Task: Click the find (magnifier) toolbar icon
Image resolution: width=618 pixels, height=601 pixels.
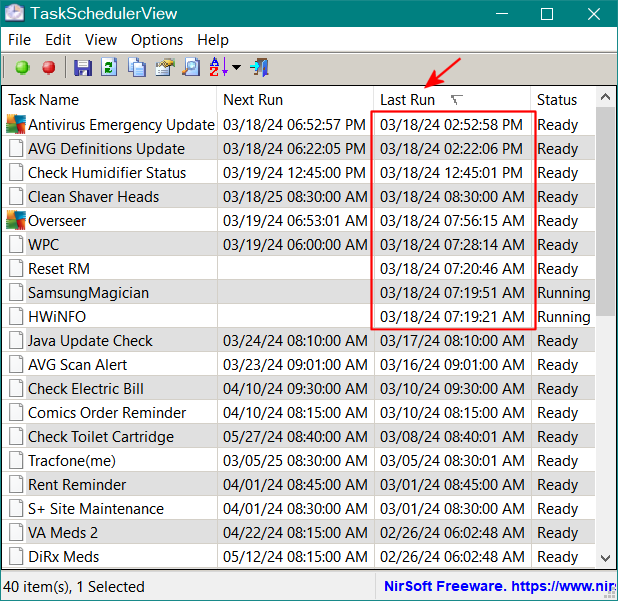Action: pos(190,68)
